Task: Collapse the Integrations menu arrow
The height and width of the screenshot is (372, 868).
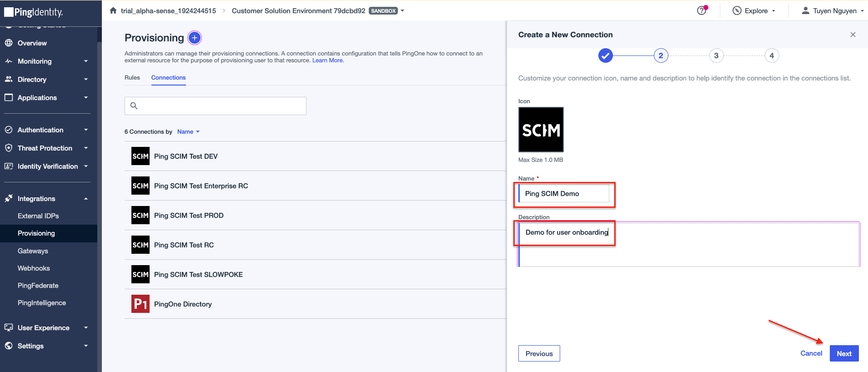Action: click(x=86, y=198)
